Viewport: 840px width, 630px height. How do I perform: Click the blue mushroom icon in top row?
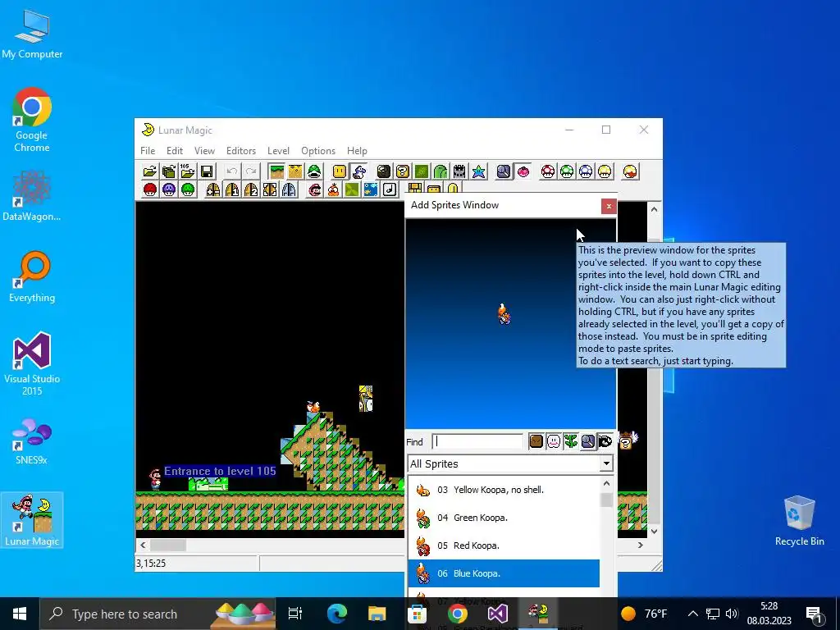point(586,171)
